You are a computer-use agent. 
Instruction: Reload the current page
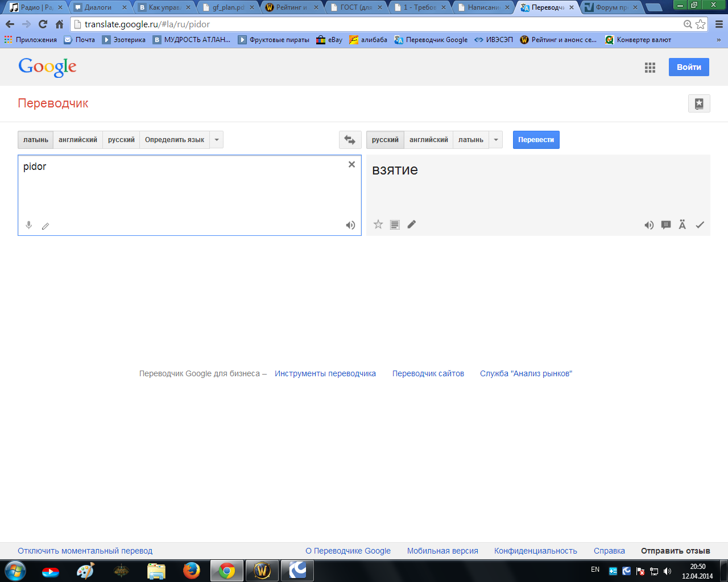43,24
